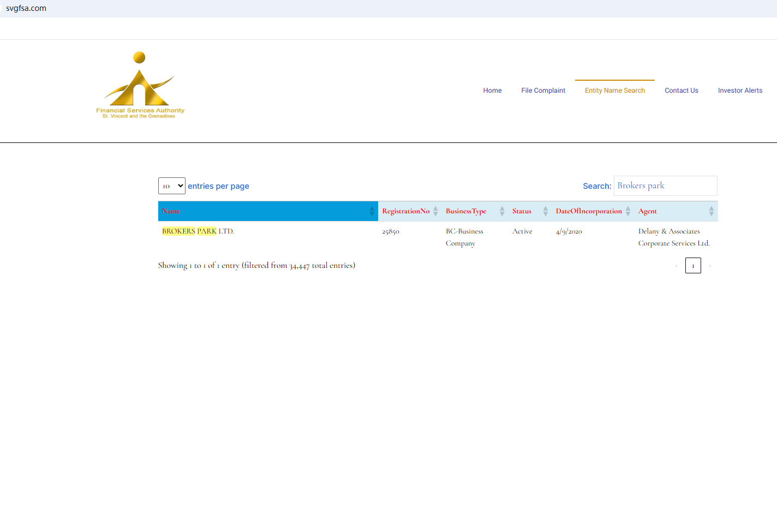Click the DateOfIncorporation sort arrows icon
This screenshot has width=777, height=532.
click(x=628, y=211)
